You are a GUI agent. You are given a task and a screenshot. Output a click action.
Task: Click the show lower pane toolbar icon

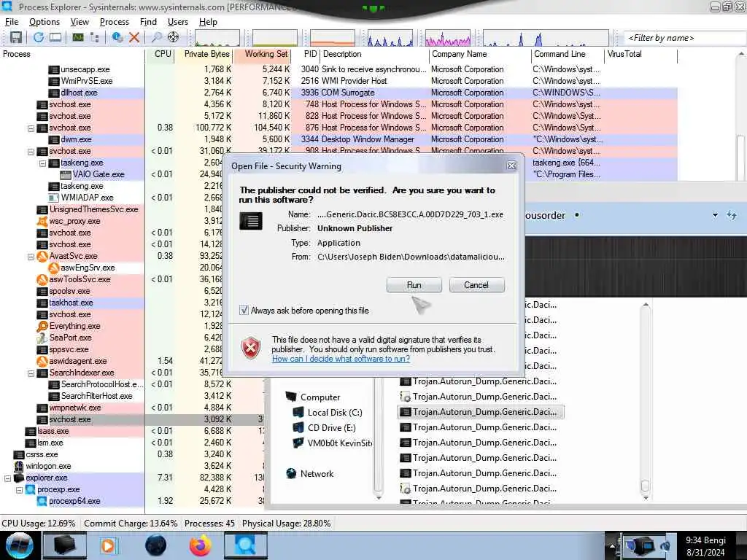(x=55, y=37)
